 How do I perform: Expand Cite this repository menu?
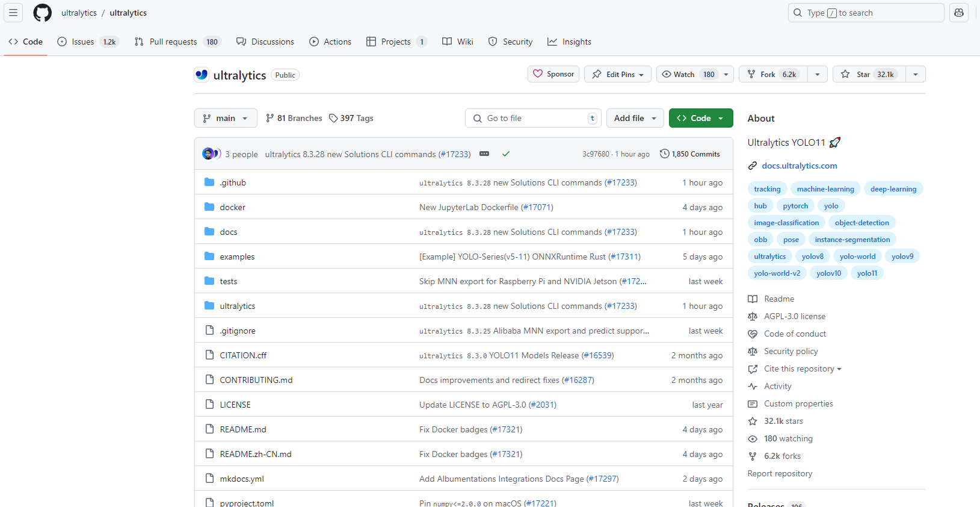tap(803, 369)
